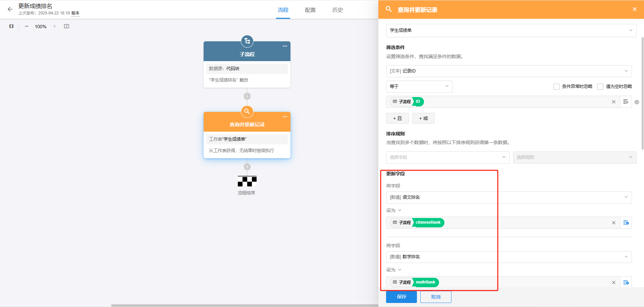This screenshot has height=307, width=644.
Task: Click the 排序规则 section heading
Action: (395, 134)
